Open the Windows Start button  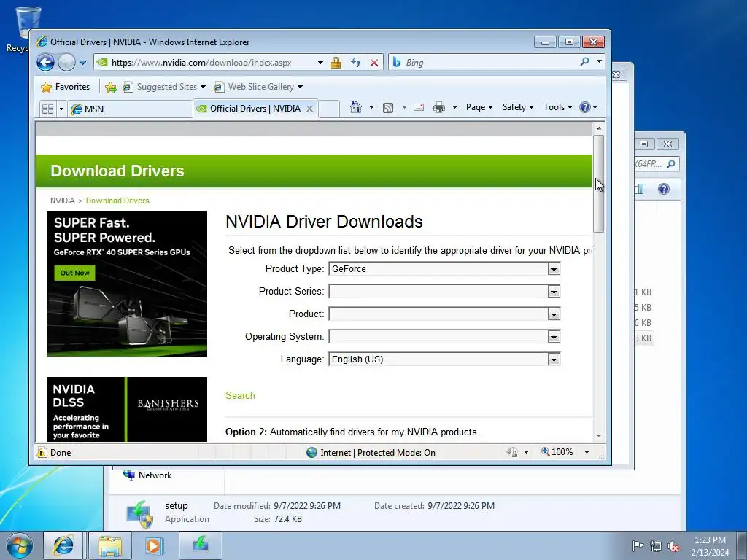[x=19, y=545]
